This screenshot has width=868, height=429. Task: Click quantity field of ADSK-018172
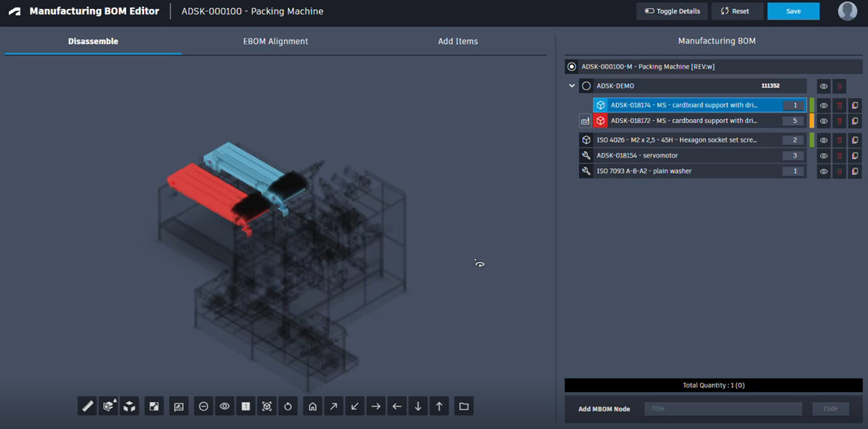(793, 121)
